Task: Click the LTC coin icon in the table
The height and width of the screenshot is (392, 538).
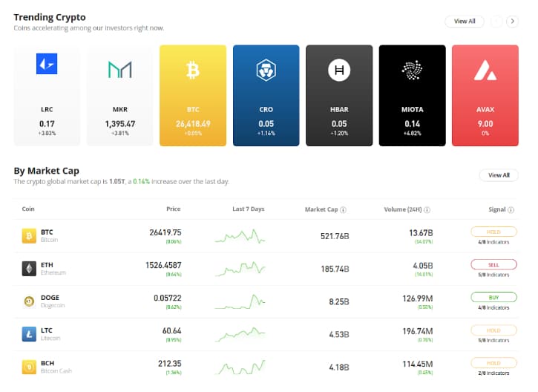Action: coord(29,334)
